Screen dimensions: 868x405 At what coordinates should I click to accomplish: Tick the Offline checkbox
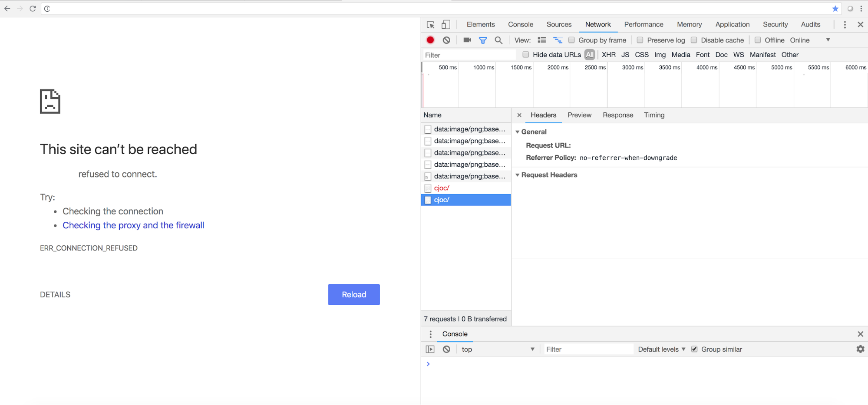(758, 40)
